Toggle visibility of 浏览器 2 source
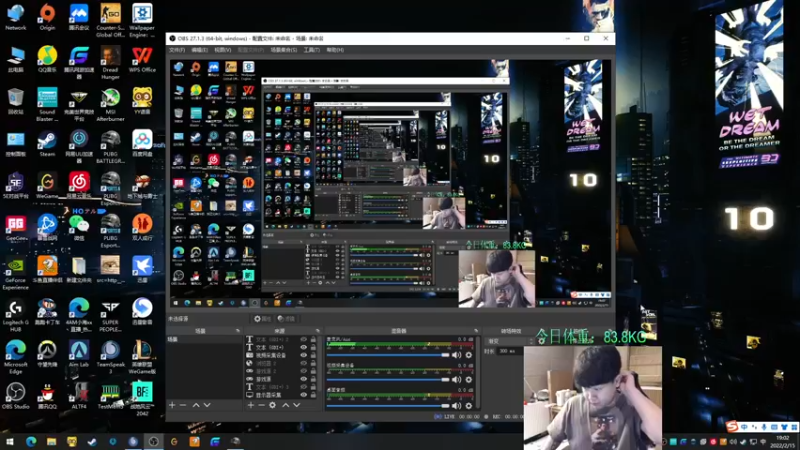This screenshot has width=800, height=450. [x=304, y=363]
